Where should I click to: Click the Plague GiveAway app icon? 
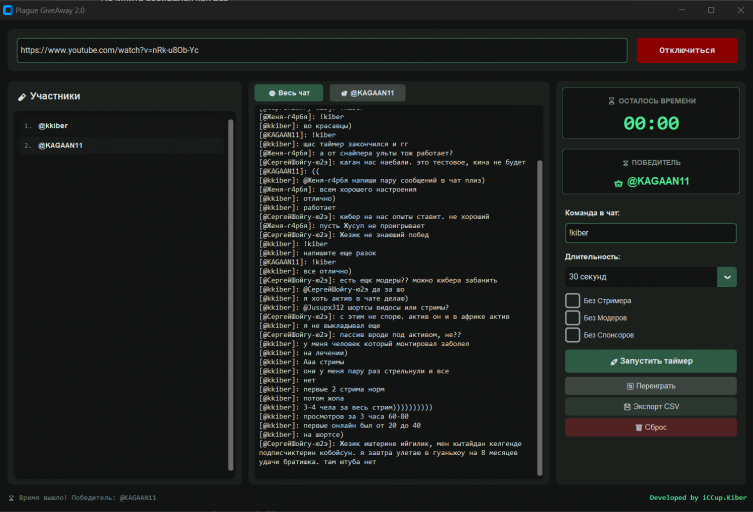8,10
